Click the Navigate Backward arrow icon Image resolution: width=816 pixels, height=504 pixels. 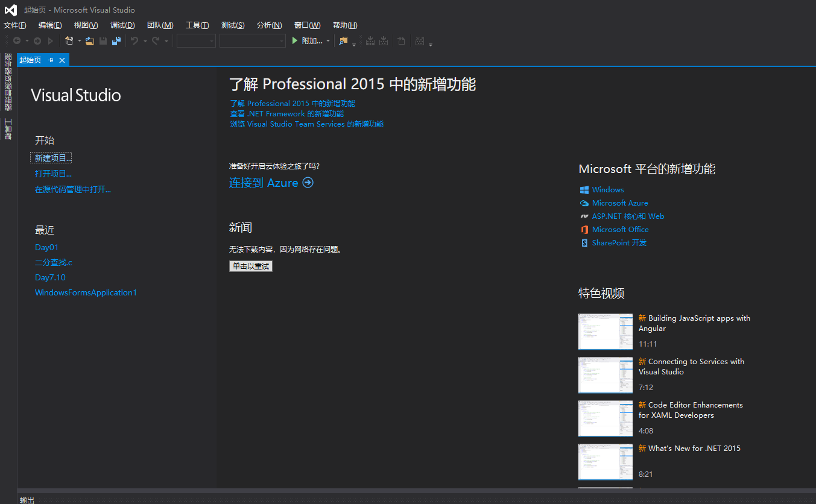(x=17, y=40)
